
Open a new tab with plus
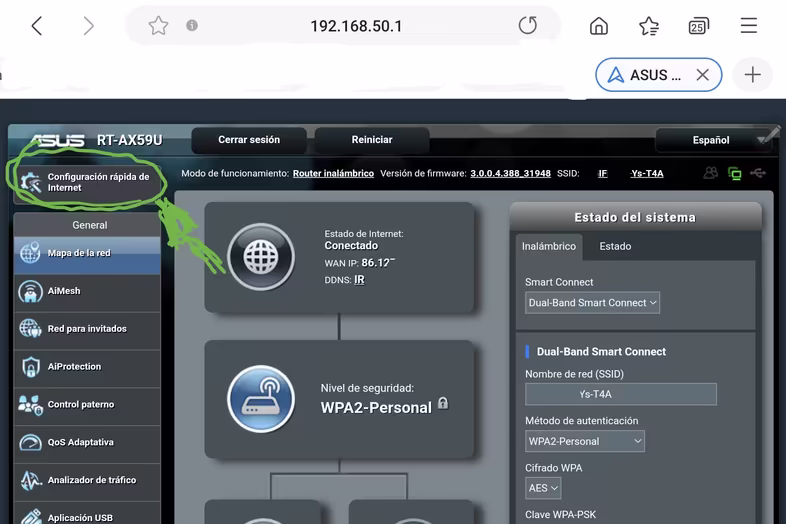pos(752,75)
